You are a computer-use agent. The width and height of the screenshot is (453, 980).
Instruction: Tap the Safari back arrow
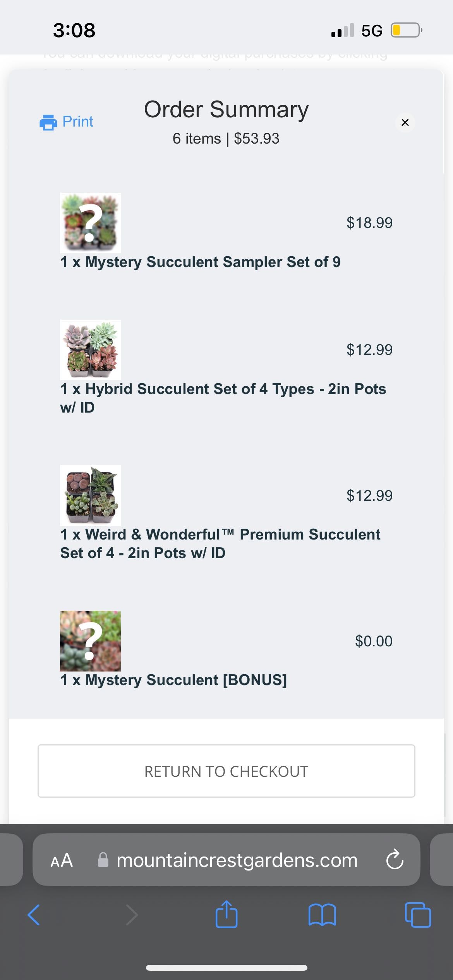[34, 915]
